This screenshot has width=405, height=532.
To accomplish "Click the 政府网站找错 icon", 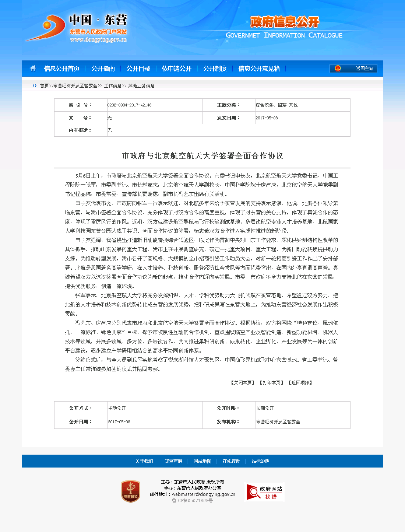I will pos(264,492).
